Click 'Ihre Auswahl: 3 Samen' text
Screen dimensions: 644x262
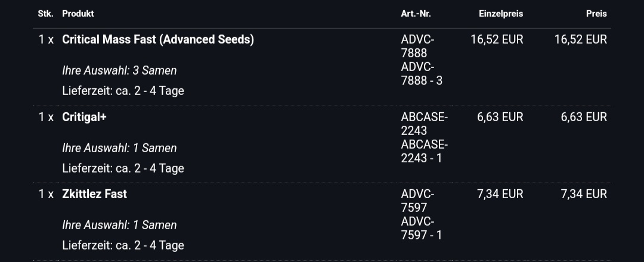point(119,71)
